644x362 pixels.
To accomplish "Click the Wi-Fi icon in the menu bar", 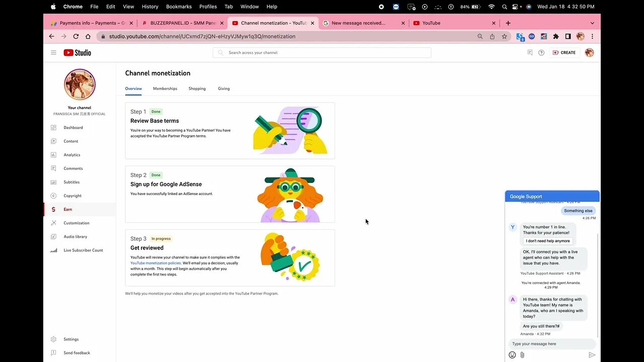I will point(491,7).
